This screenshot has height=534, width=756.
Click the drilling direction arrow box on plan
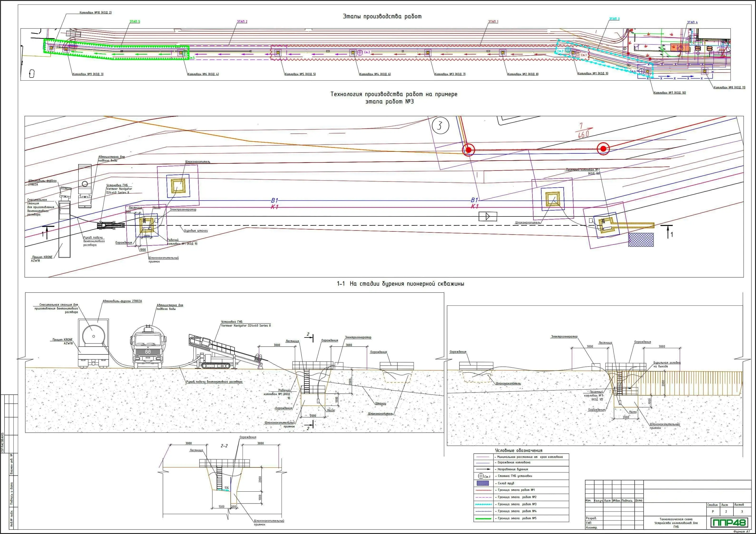point(488,216)
